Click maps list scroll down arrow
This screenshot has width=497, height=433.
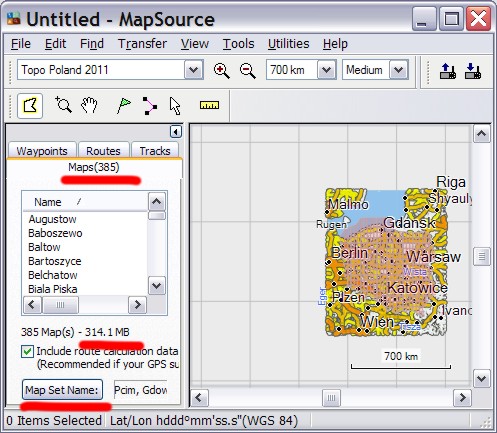[x=157, y=286]
